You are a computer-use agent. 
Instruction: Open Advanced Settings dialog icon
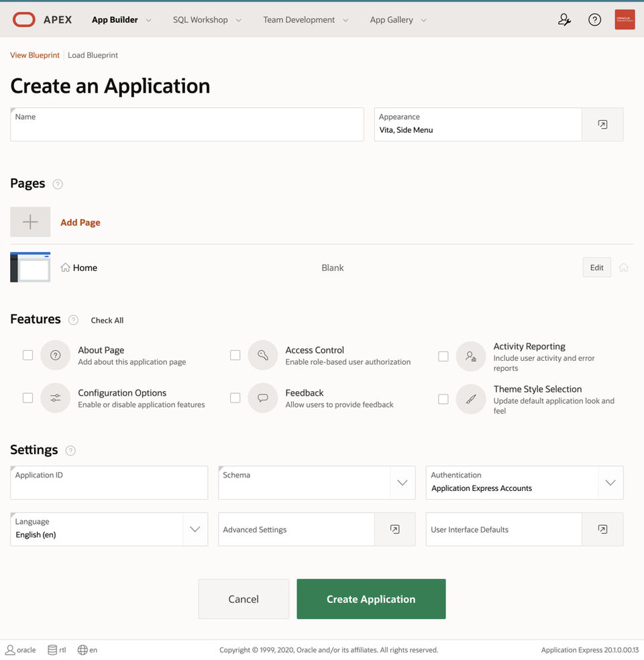(395, 529)
